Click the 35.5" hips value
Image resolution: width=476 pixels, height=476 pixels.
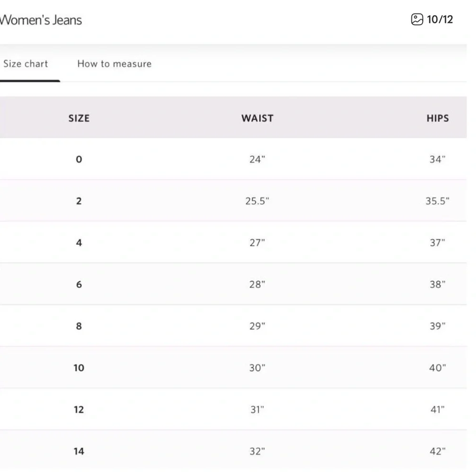coord(437,201)
